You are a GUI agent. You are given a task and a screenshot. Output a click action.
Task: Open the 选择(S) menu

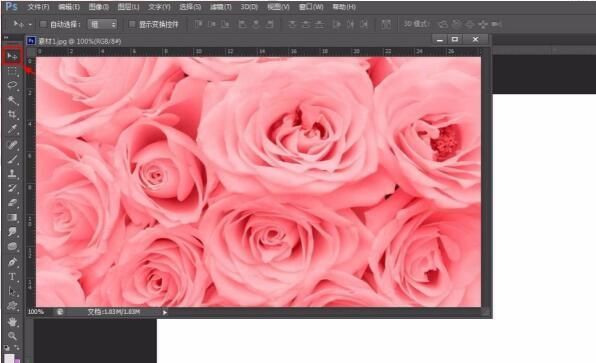pos(190,7)
